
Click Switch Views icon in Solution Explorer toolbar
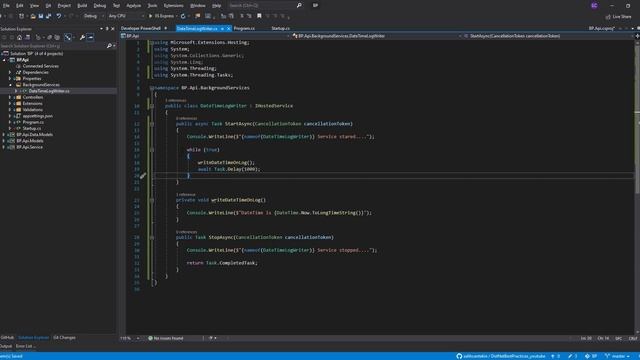tap(27, 37)
